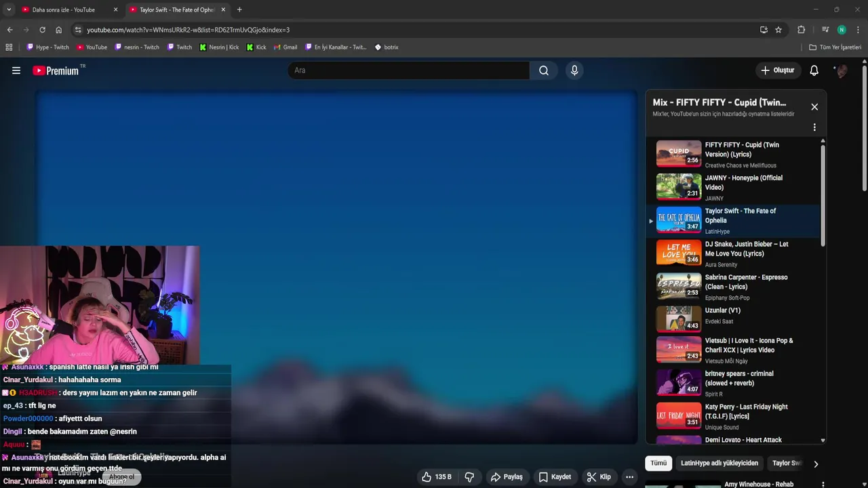The image size is (868, 488).
Task: Play britney spears - criminal thumbnail
Action: (679, 382)
